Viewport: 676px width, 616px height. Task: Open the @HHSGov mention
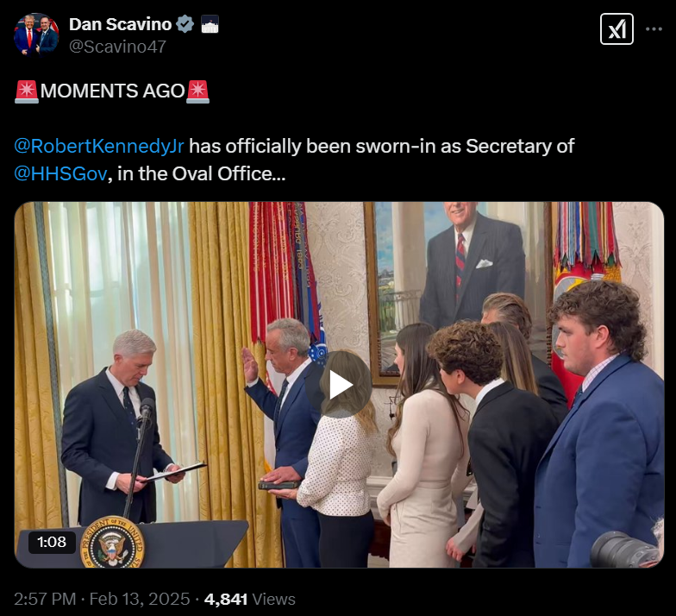tap(60, 174)
